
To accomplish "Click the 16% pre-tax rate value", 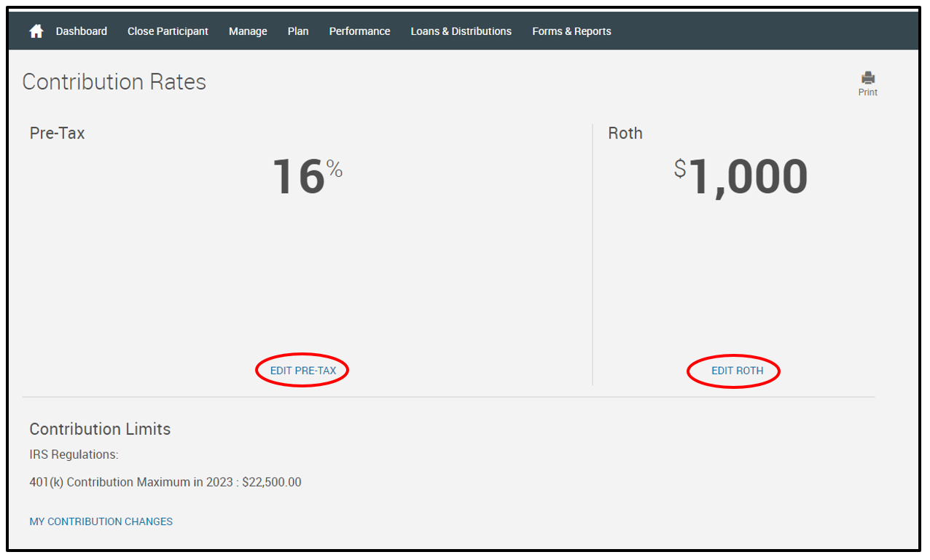I will (x=306, y=177).
